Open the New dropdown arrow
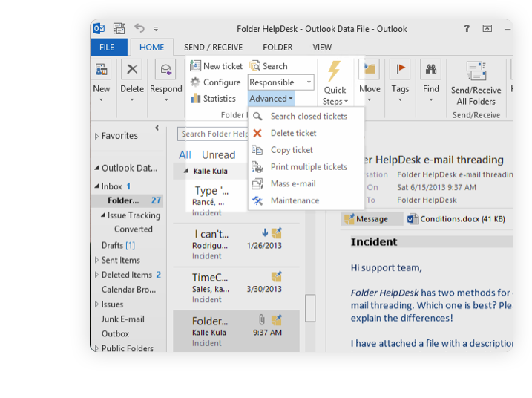Image resolution: width=532 pixels, height=398 pixels. click(101, 99)
